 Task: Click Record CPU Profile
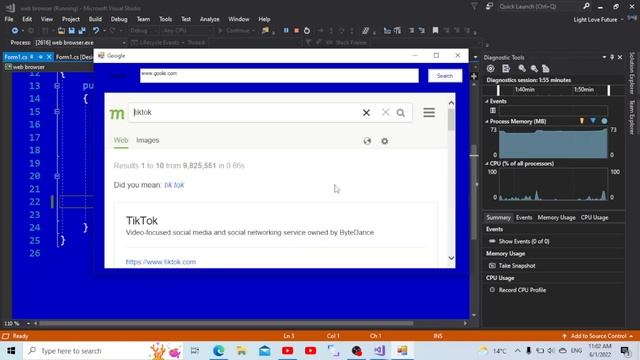click(x=522, y=290)
